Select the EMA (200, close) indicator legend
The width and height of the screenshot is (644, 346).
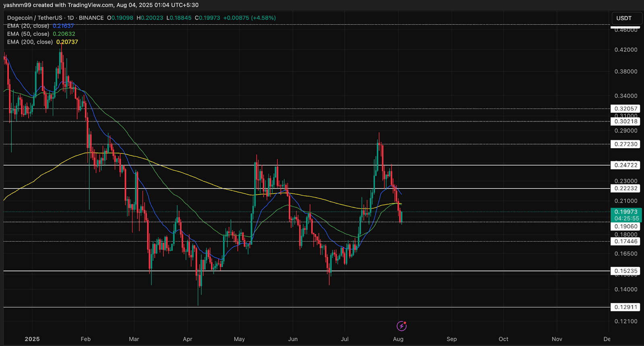tap(30, 42)
